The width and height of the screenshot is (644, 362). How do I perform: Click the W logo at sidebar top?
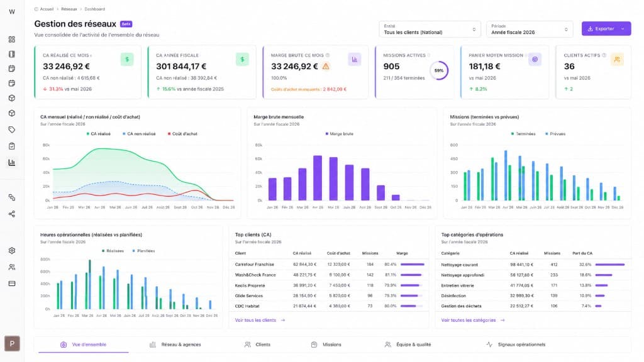[12, 11]
